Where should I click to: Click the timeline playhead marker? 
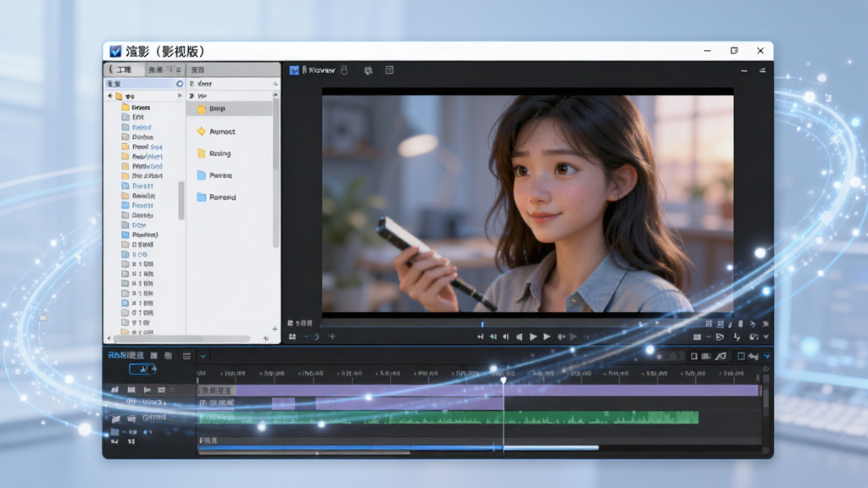pos(504,380)
